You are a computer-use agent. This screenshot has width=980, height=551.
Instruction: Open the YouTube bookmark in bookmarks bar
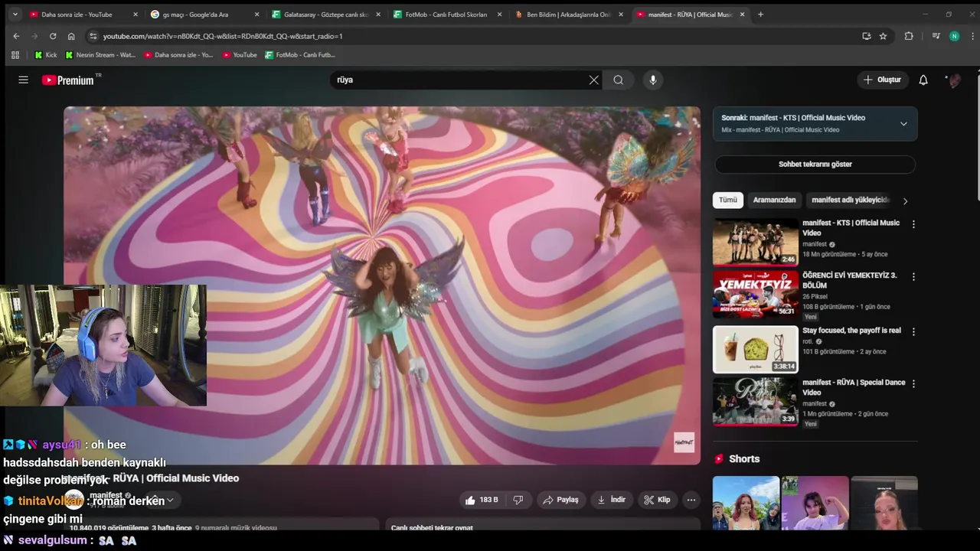click(240, 55)
